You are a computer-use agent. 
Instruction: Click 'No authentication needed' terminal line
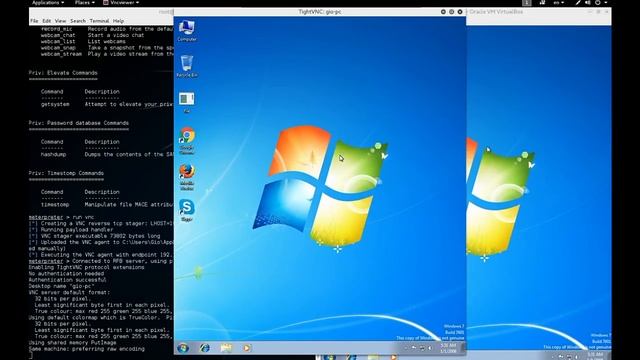[66, 274]
